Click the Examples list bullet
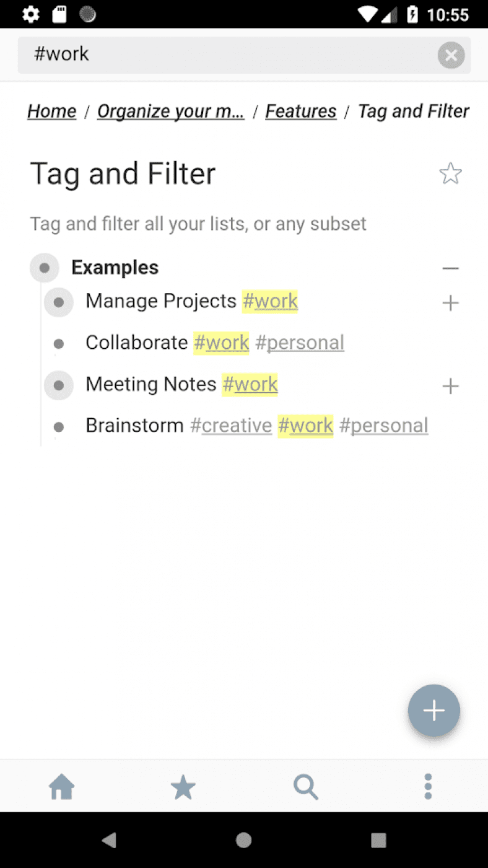This screenshot has height=868, width=488. click(x=44, y=267)
